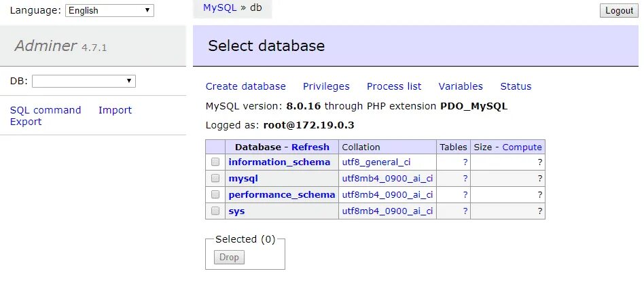Open the Language dropdown
644x282 pixels.
click(x=109, y=10)
